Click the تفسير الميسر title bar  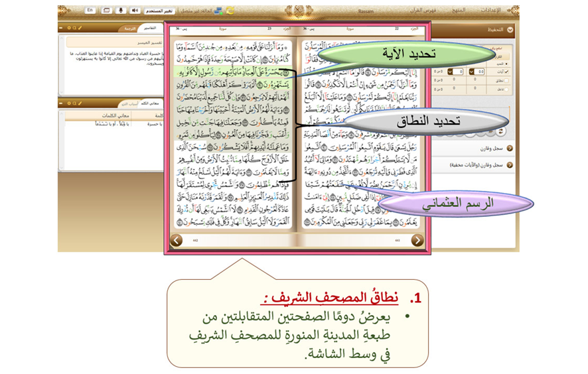click(x=115, y=42)
